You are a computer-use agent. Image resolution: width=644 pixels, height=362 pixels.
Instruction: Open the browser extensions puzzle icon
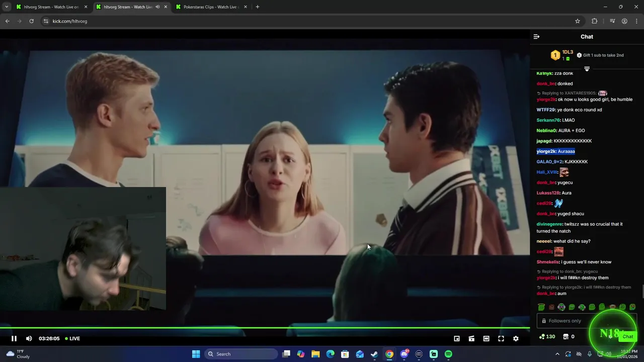[594, 21]
